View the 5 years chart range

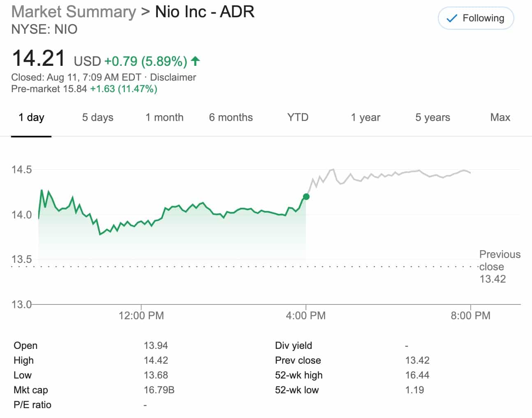coord(433,118)
